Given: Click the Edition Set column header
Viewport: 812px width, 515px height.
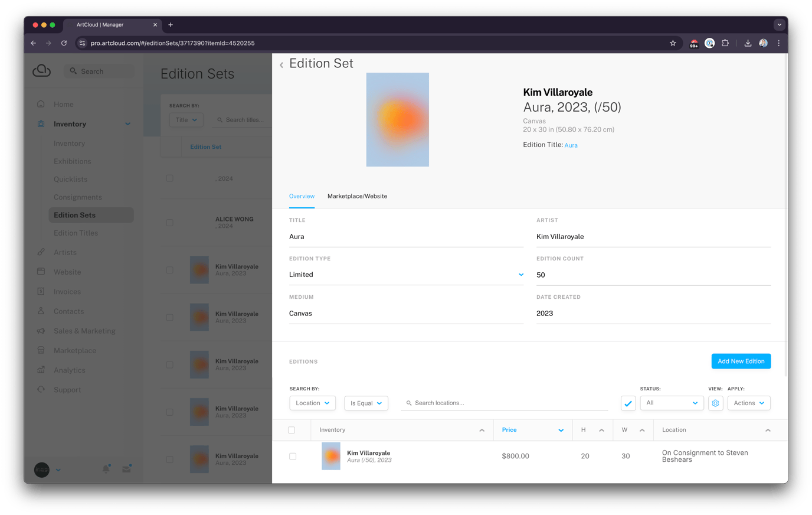Looking at the screenshot, I should [x=205, y=147].
